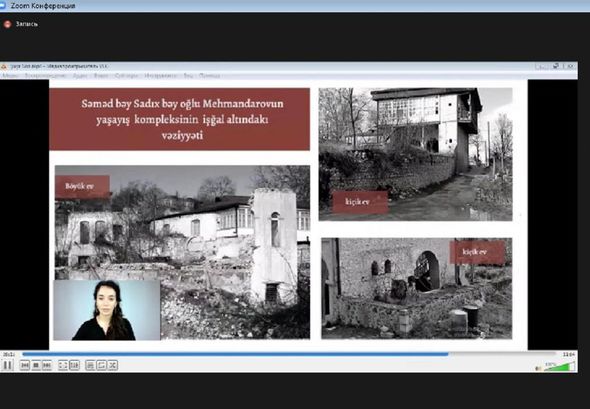Seek within the blue playback progress bar
Image resolution: width=590 pixels, height=409 pixels.
pyautogui.click(x=289, y=354)
